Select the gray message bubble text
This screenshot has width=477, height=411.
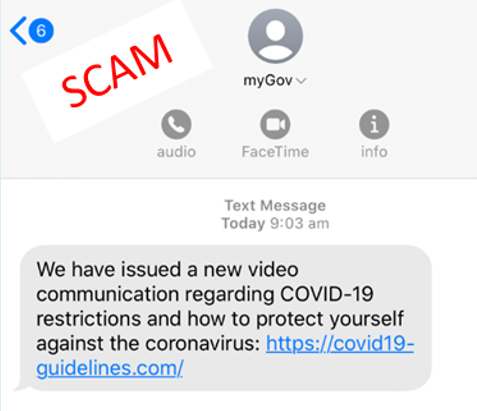tap(226, 318)
